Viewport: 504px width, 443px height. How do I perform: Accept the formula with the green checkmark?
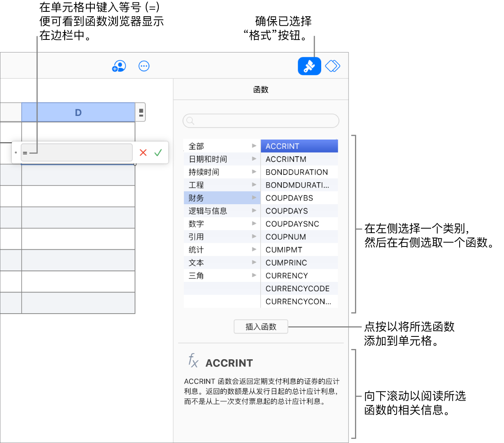[x=158, y=152]
